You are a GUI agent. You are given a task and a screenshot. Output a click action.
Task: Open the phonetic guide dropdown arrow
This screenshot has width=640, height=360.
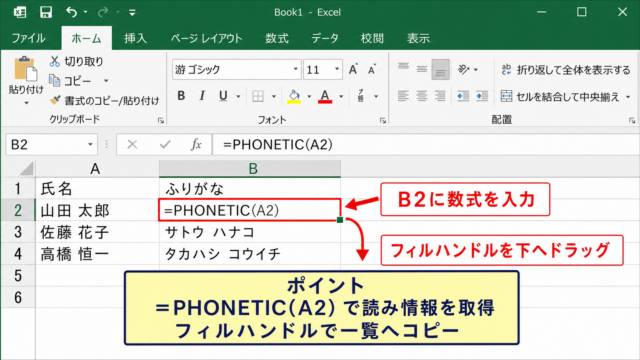(376, 96)
